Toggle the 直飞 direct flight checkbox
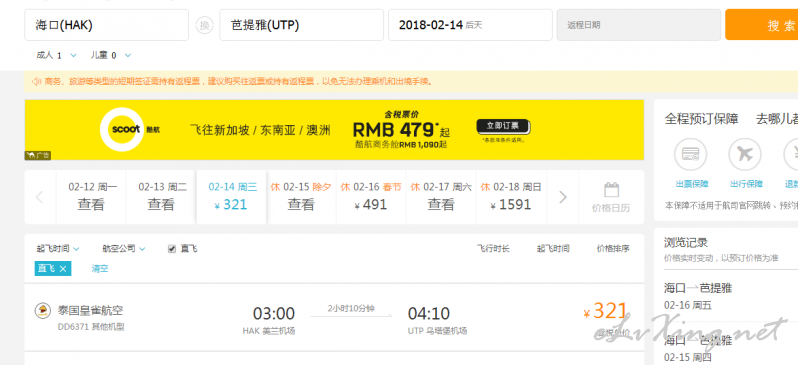Viewport: 798px width, 365px height. (172, 249)
